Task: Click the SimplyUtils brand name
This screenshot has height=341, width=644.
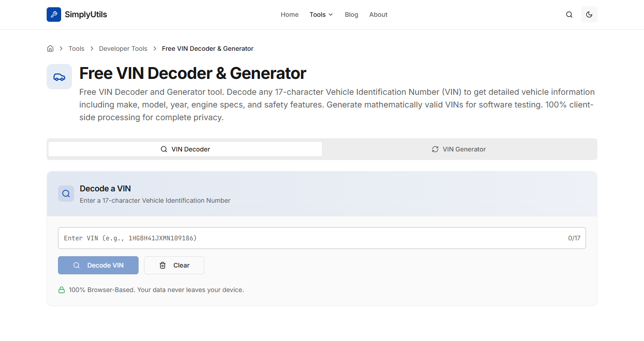Action: 86,15
